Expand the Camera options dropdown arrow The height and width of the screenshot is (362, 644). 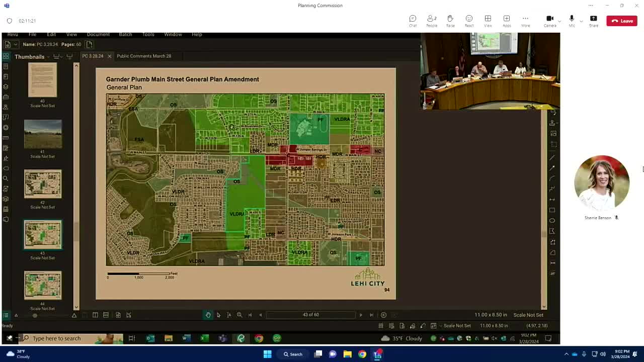coord(560,21)
